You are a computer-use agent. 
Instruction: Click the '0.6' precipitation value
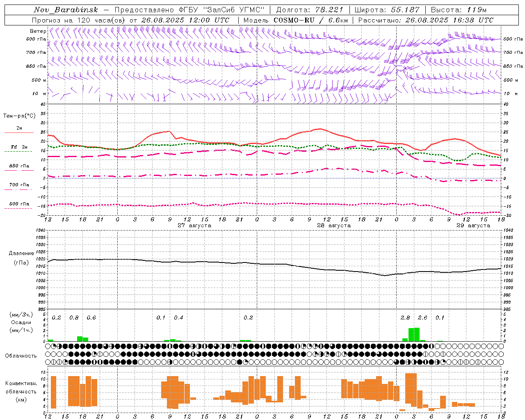pyautogui.click(x=91, y=318)
